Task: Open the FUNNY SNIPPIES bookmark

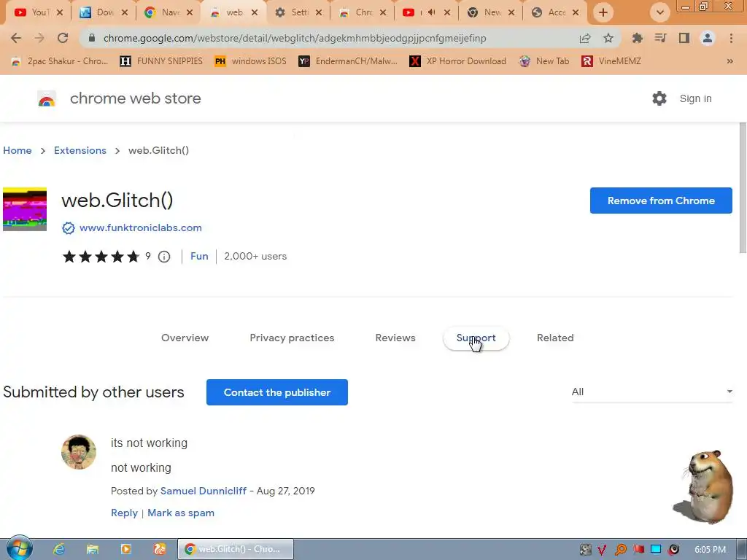Action: click(161, 61)
